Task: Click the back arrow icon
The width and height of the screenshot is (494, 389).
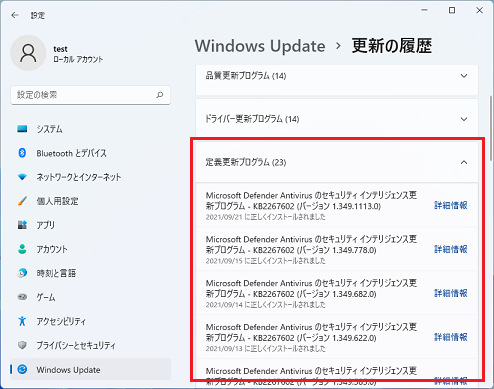Action: tap(15, 15)
